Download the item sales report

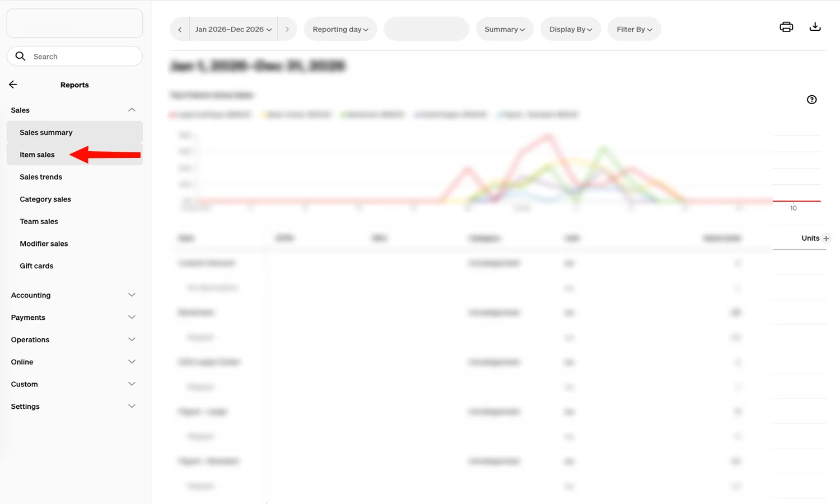click(x=815, y=26)
